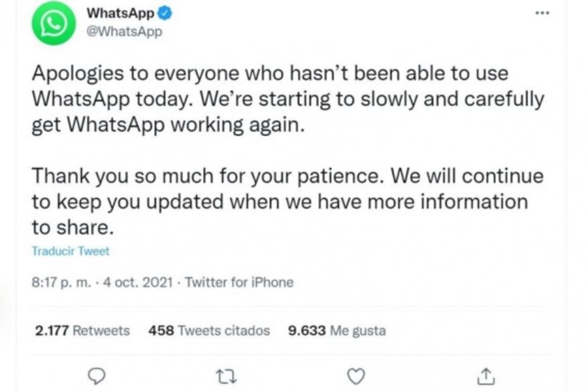View the 458 Tweets citados list
Image resolution: width=588 pixels, height=392 pixels.
[x=209, y=330]
